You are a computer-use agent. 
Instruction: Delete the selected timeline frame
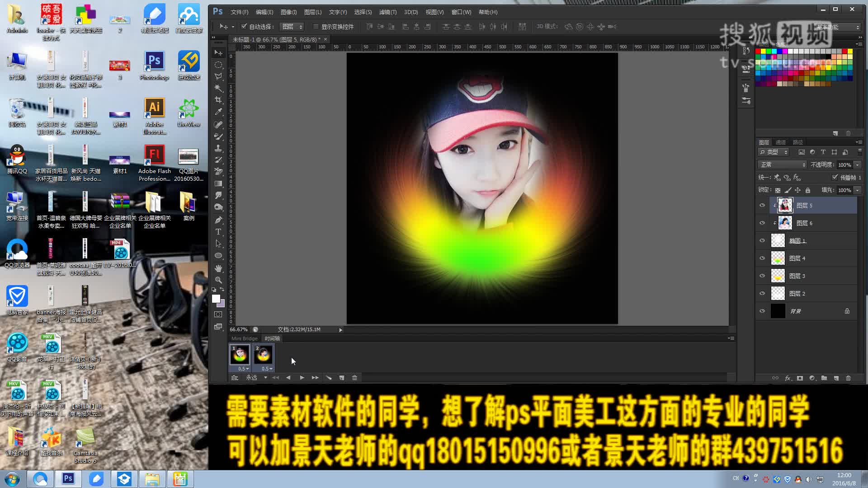[354, 378]
